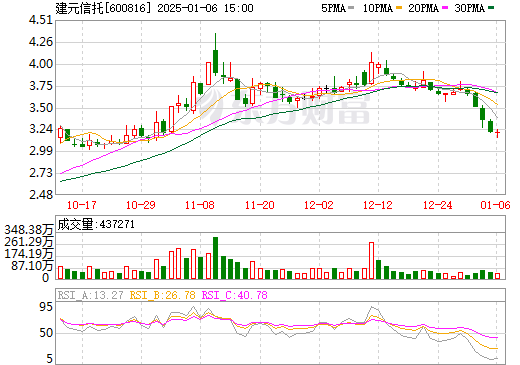This screenshot has width=520, height=365.
Task: Click the 20PMA legend label
Action: 423,8
